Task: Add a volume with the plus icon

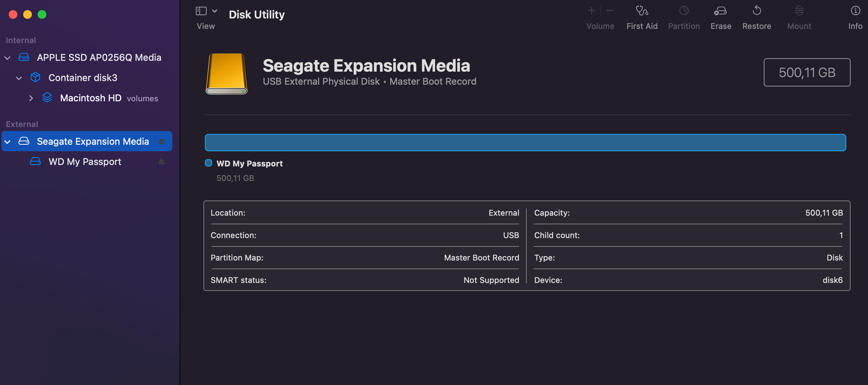Action: tap(592, 11)
